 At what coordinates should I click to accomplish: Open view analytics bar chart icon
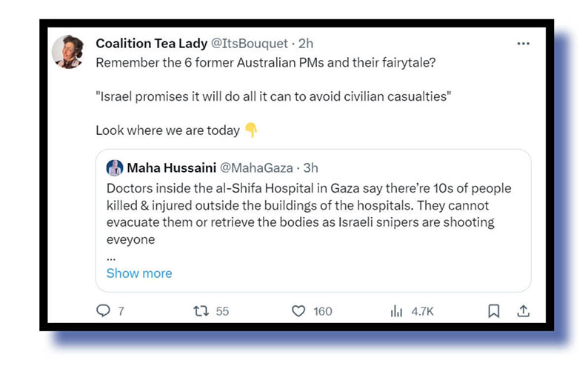click(396, 311)
